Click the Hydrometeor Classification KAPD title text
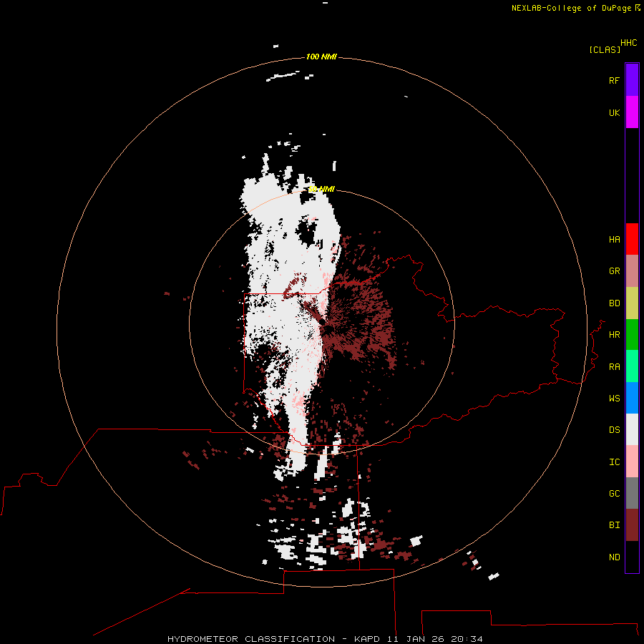 point(325,639)
